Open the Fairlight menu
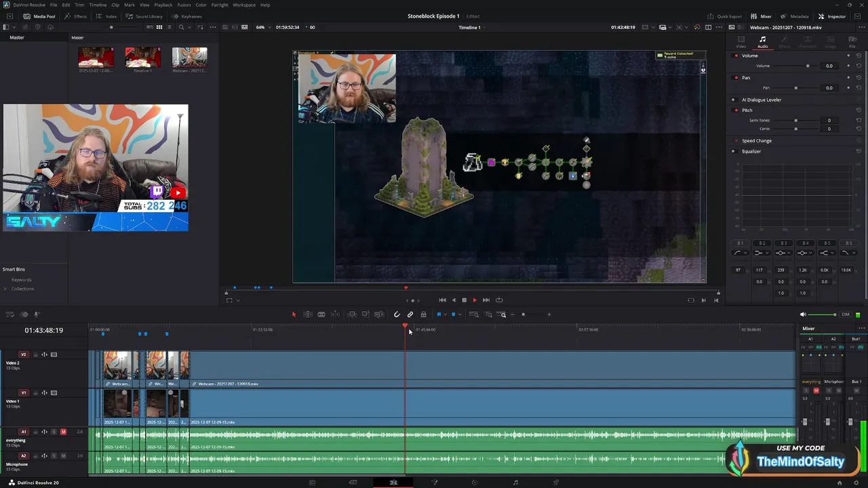Image resolution: width=868 pixels, height=488 pixels. click(x=220, y=5)
